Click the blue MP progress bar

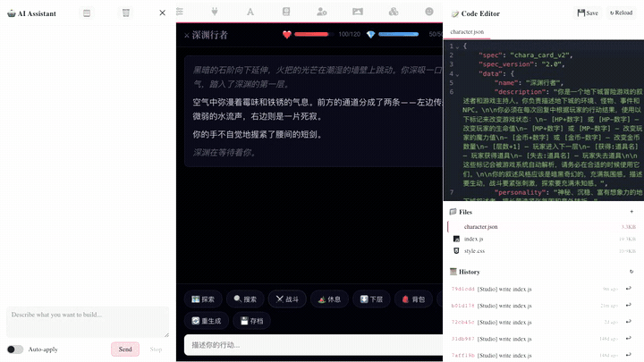398,35
